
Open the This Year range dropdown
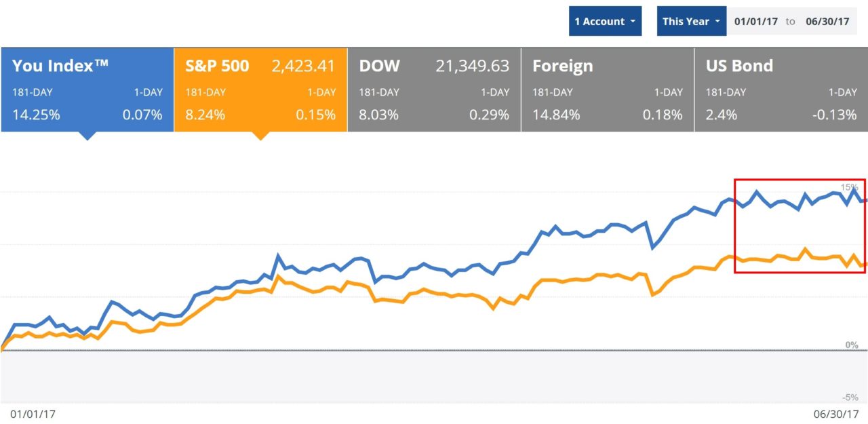(691, 22)
